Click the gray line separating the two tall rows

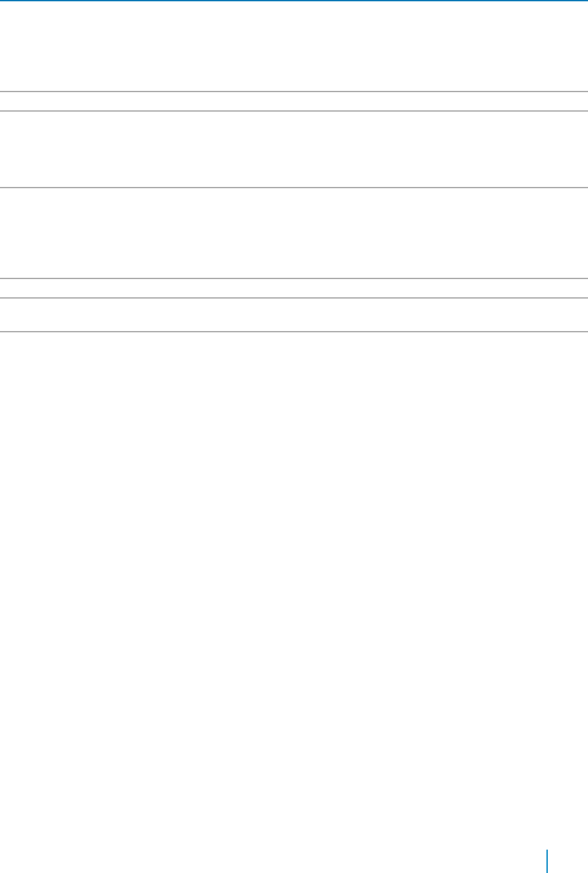(x=294, y=188)
